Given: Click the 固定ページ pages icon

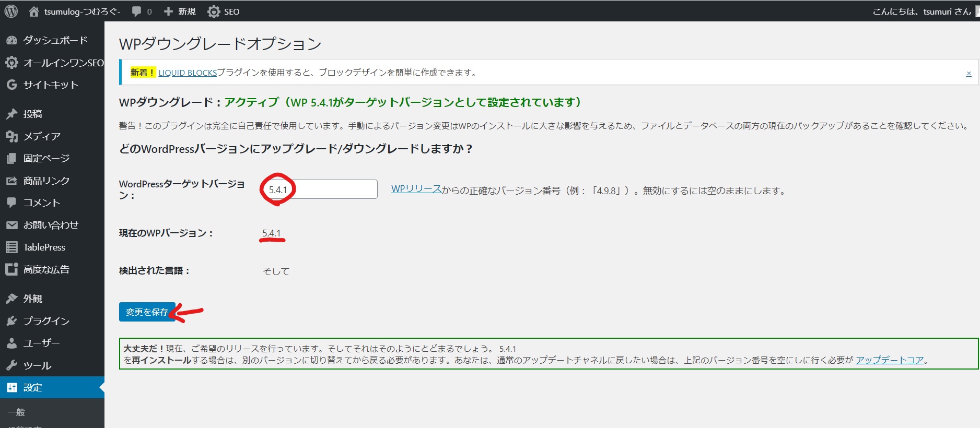Looking at the screenshot, I should (x=11, y=158).
